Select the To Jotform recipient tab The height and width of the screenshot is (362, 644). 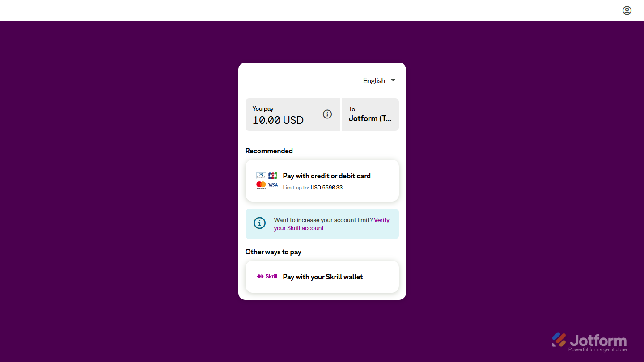click(x=370, y=114)
